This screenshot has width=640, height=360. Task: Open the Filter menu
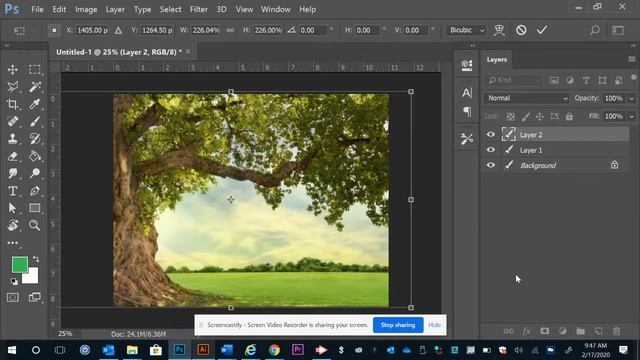pyautogui.click(x=199, y=9)
